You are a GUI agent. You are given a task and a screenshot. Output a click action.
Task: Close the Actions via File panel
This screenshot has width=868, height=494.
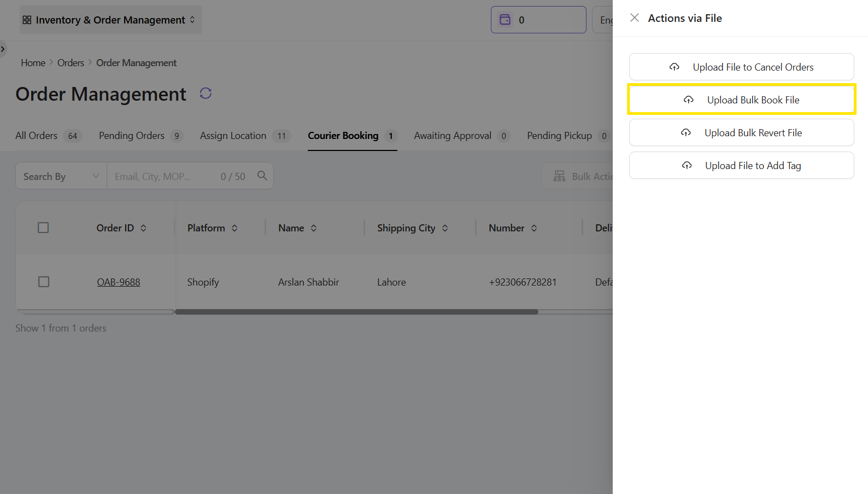tap(634, 18)
